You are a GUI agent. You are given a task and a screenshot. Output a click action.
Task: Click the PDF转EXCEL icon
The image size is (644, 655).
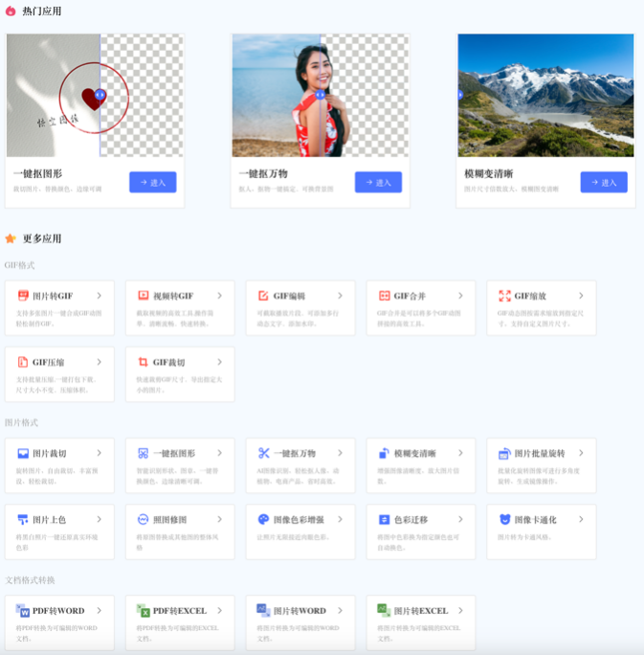pos(144,610)
